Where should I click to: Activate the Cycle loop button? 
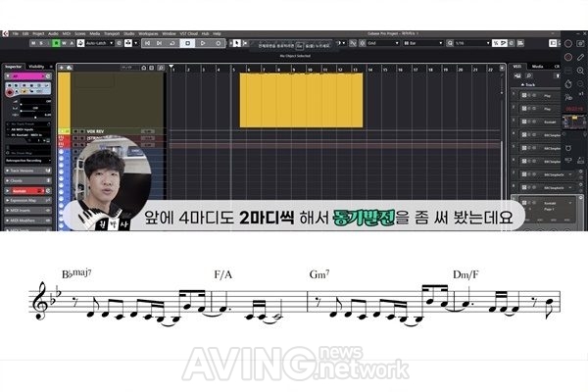click(172, 43)
